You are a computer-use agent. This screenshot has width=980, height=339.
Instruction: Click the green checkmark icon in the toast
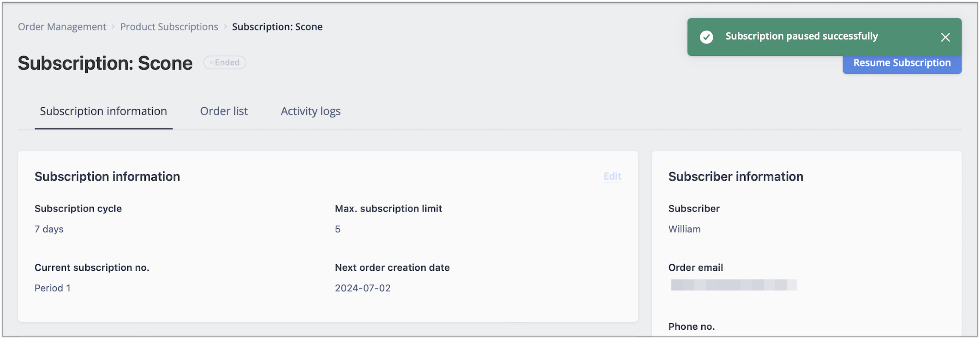(x=706, y=37)
